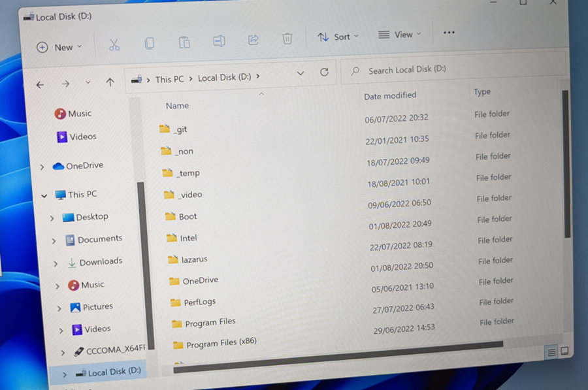
Task: Go forward with the right arrow
Action: pos(65,84)
